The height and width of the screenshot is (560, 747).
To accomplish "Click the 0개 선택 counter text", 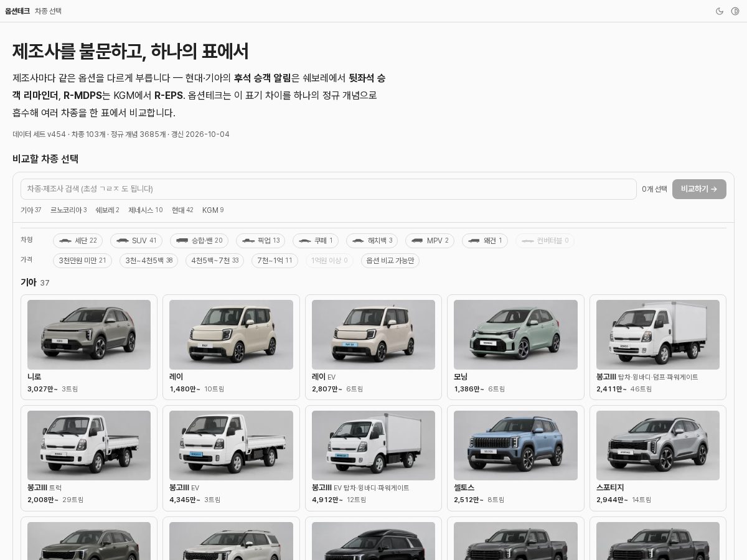I will point(654,189).
